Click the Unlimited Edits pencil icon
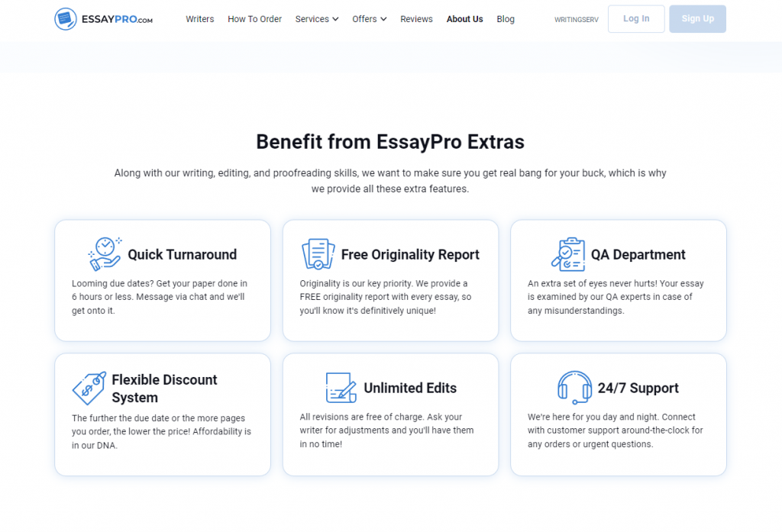The height and width of the screenshot is (532, 782). 341,388
